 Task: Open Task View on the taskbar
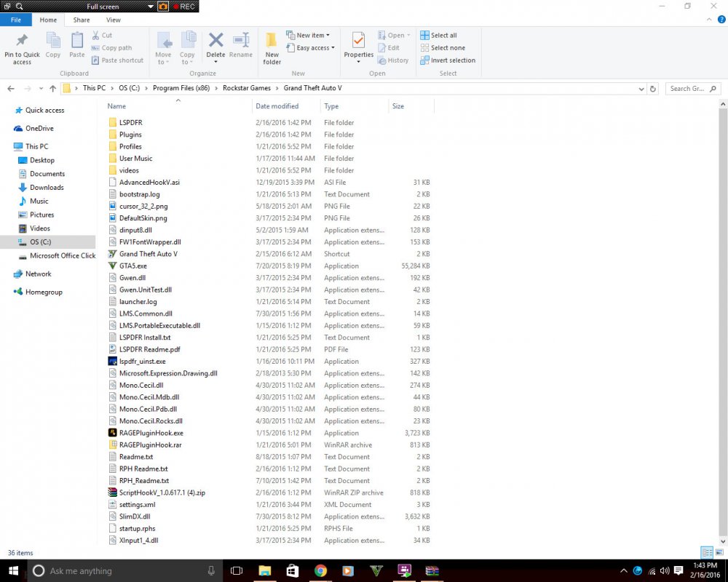tap(237, 571)
